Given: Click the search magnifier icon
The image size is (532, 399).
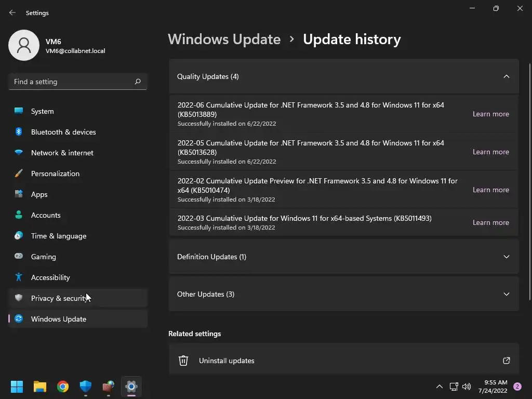Looking at the screenshot, I should coord(137,82).
